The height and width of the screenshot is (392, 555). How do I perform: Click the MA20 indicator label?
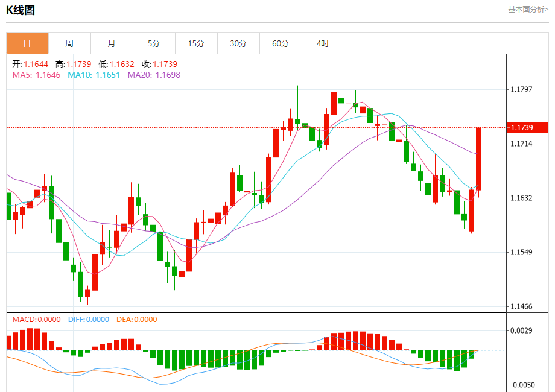(154, 75)
